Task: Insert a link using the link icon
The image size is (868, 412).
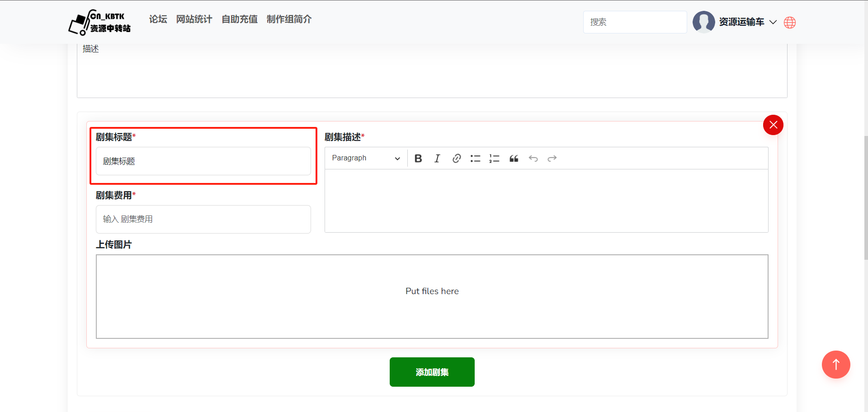Action: click(457, 159)
